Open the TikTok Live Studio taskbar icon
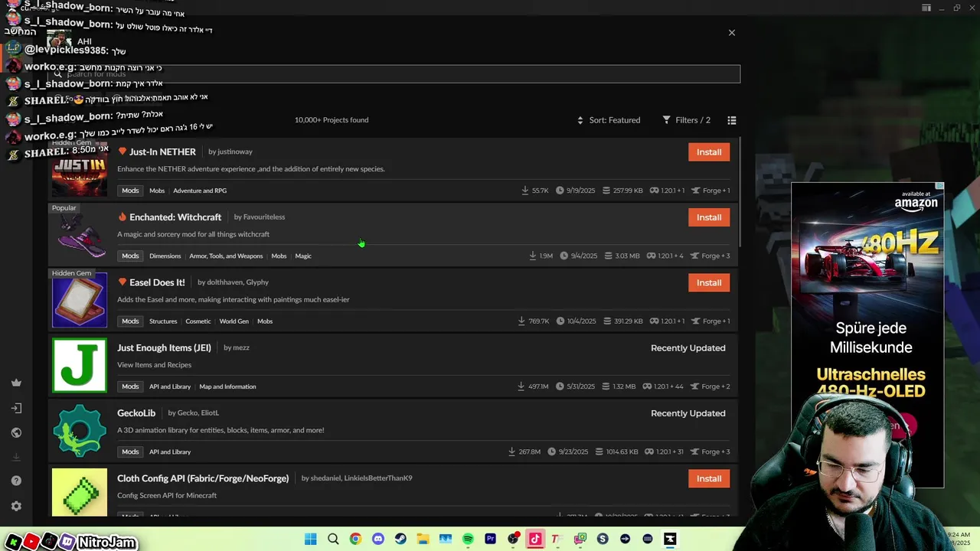The width and height of the screenshot is (980, 551). click(535, 540)
